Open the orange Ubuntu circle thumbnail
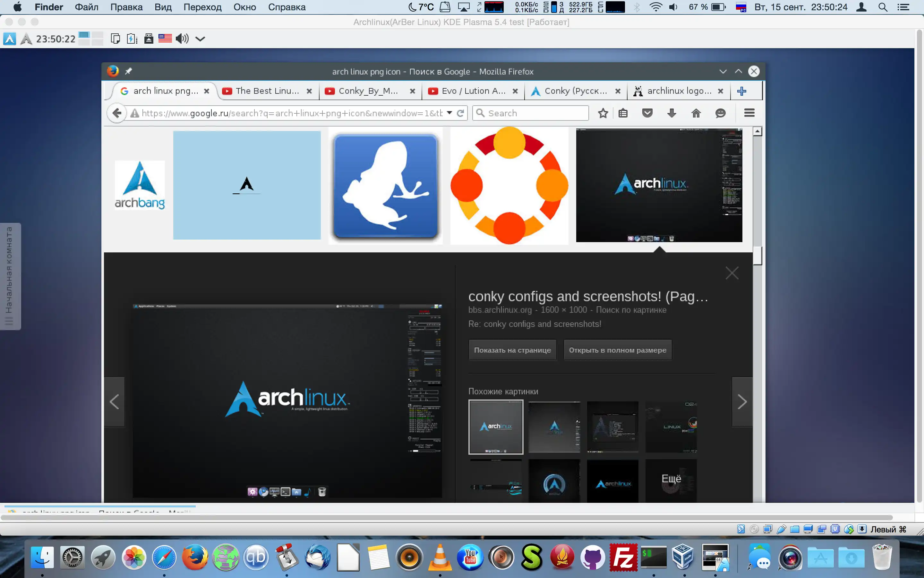This screenshot has height=578, width=924. tap(509, 186)
